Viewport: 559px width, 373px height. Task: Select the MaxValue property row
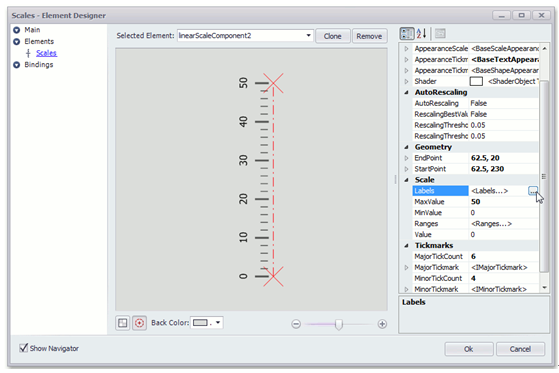point(476,202)
